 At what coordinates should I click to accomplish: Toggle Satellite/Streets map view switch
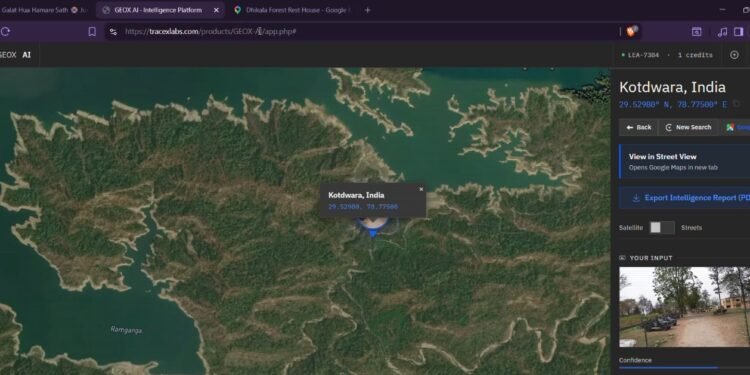662,228
